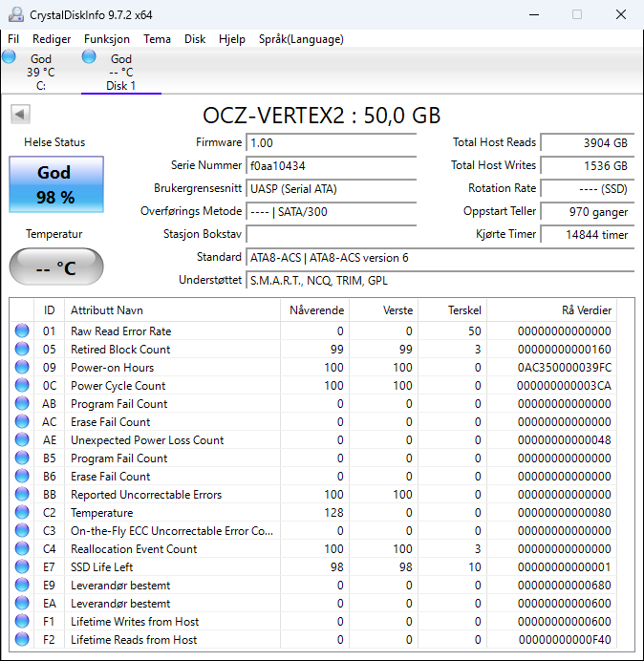This screenshot has width=644, height=661.
Task: Click the serial number f0aa10434 field
Action: [331, 165]
